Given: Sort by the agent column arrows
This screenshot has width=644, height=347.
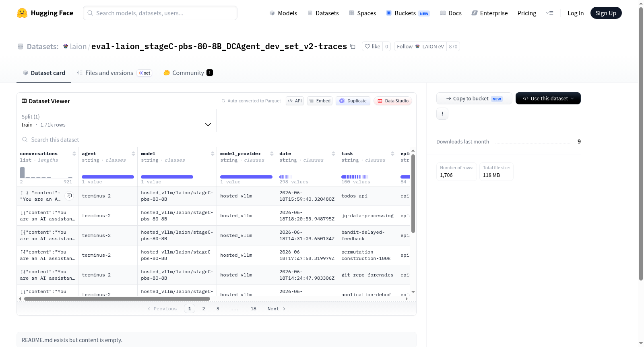Looking at the screenshot, I should tap(133, 154).
